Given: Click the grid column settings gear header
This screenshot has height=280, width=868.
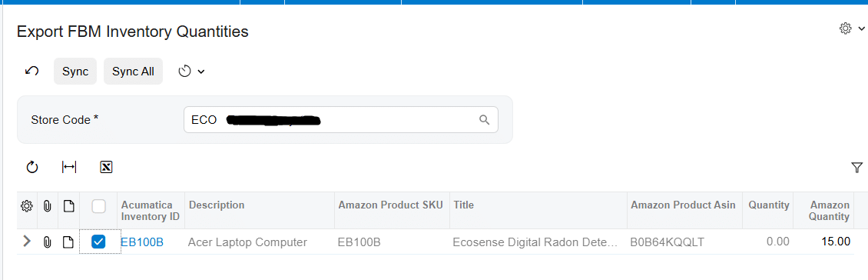Looking at the screenshot, I should (x=26, y=206).
